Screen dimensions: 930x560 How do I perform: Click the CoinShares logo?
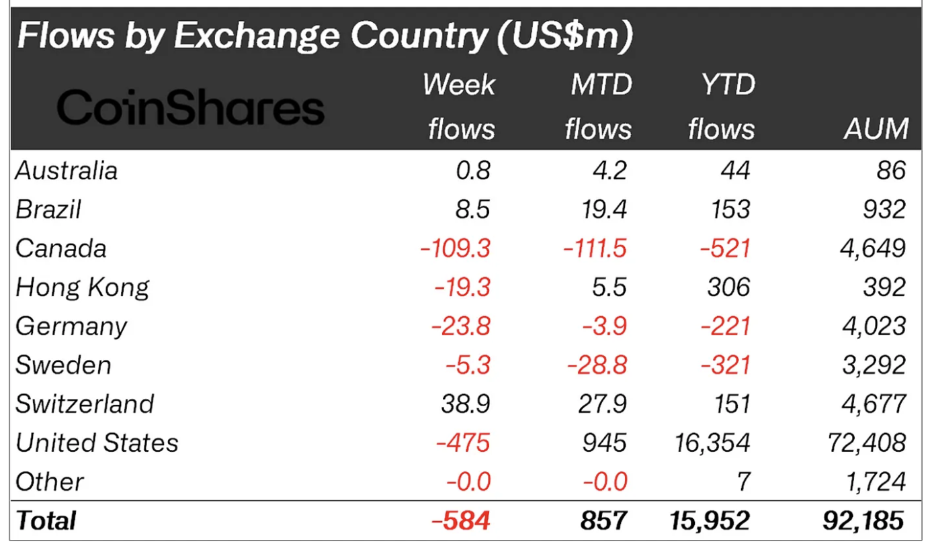[190, 108]
